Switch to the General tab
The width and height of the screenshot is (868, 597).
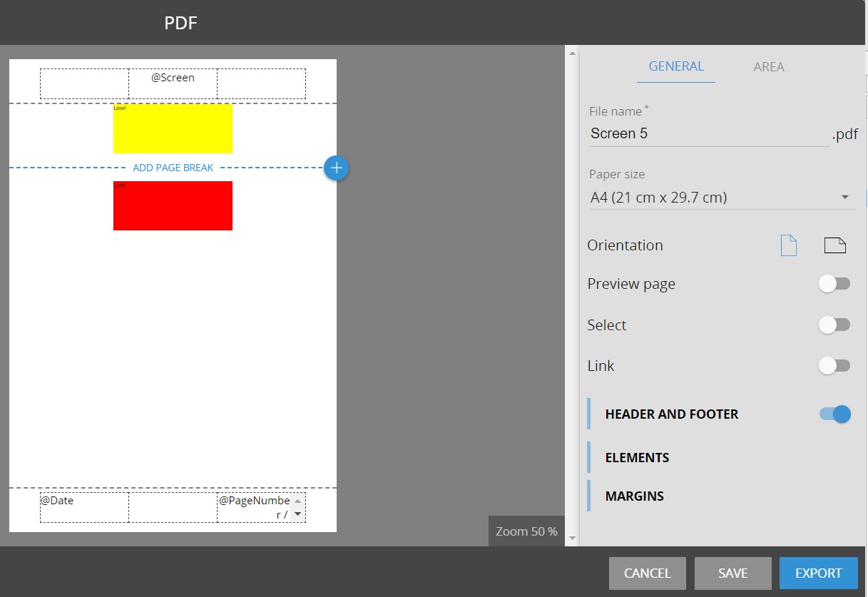[676, 66]
